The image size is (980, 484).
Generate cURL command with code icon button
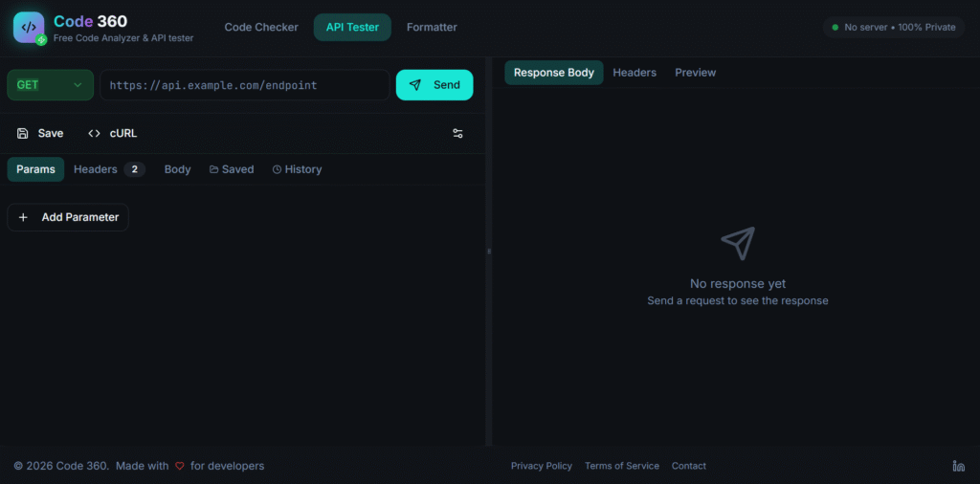[x=112, y=134]
